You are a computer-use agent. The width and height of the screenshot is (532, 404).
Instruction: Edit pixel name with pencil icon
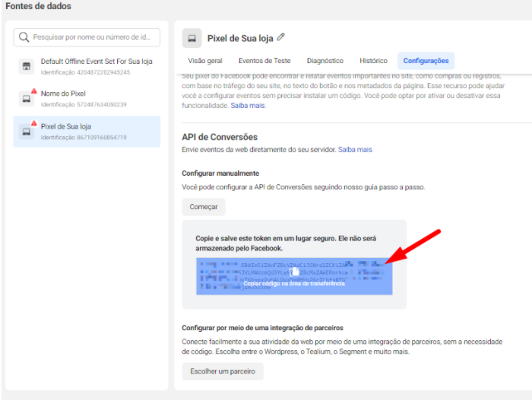tap(281, 37)
